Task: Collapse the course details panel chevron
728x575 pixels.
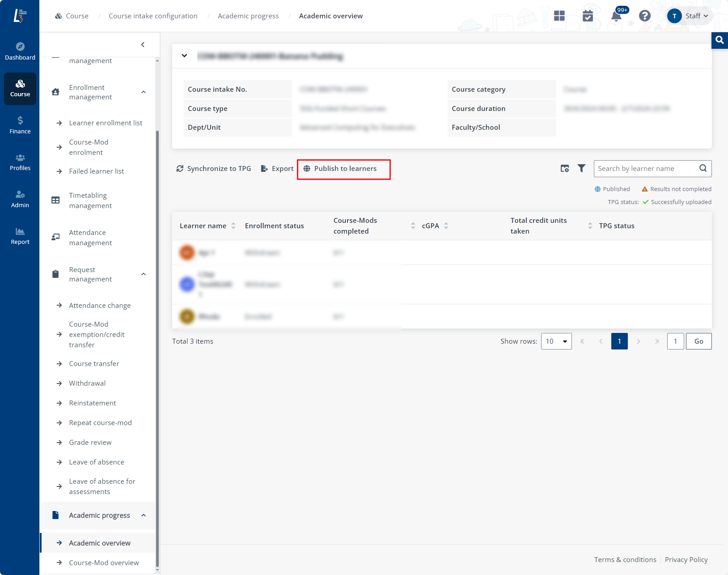Action: coord(184,56)
